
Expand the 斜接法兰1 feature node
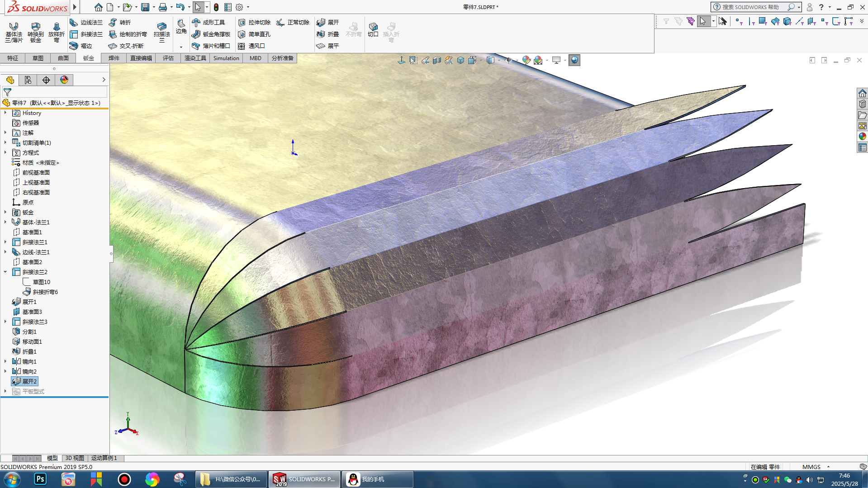[x=5, y=242]
